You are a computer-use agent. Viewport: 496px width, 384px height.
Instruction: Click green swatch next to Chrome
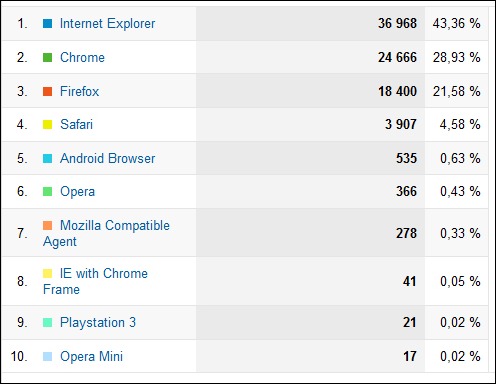point(47,57)
